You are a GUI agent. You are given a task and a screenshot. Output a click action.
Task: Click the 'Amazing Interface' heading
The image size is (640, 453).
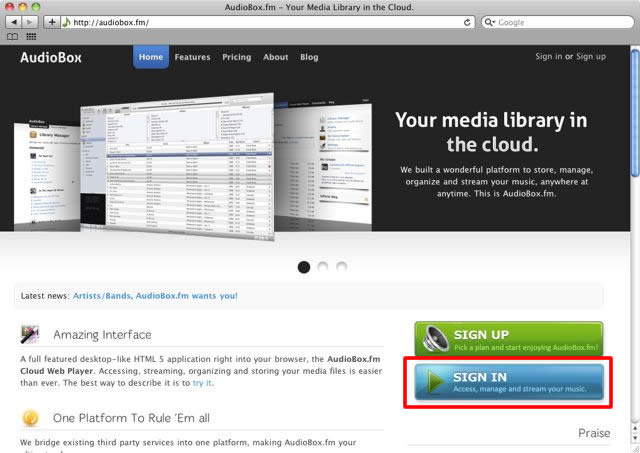click(102, 335)
